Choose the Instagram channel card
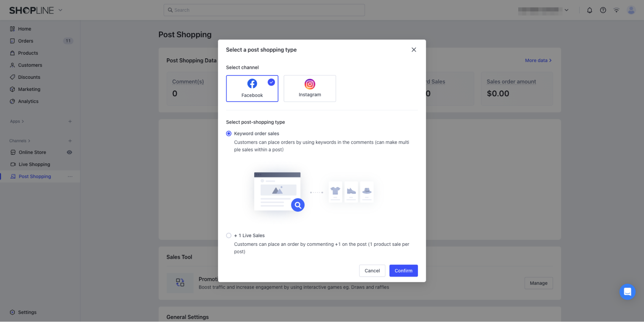644x322 pixels. 309,88
